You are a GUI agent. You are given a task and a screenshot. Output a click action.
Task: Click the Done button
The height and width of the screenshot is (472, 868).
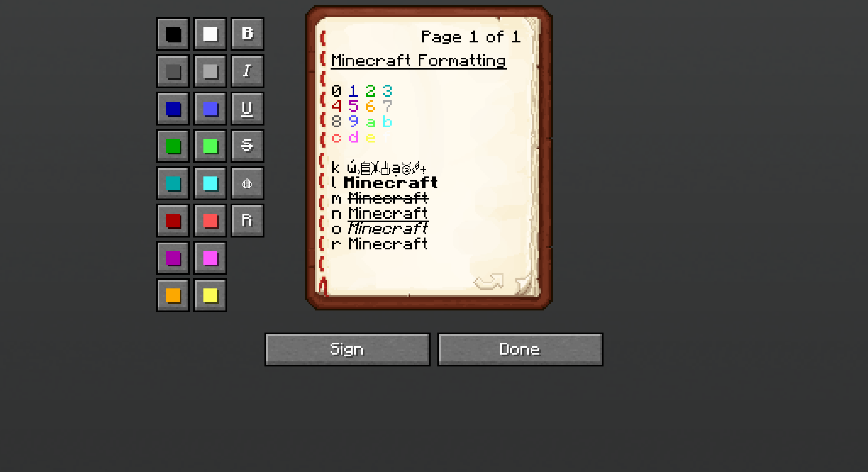520,350
